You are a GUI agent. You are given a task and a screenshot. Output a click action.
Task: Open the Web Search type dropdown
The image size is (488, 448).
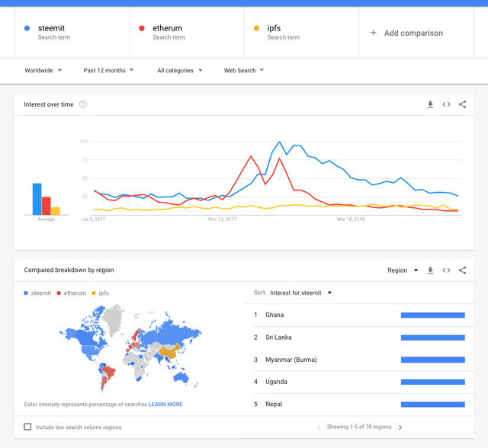pyautogui.click(x=244, y=71)
